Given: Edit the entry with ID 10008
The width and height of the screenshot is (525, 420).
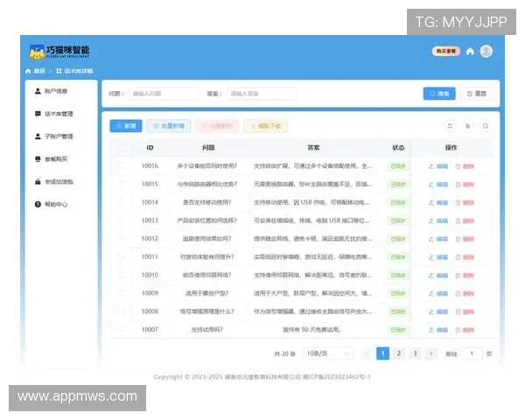Looking at the screenshot, I should (x=438, y=311).
